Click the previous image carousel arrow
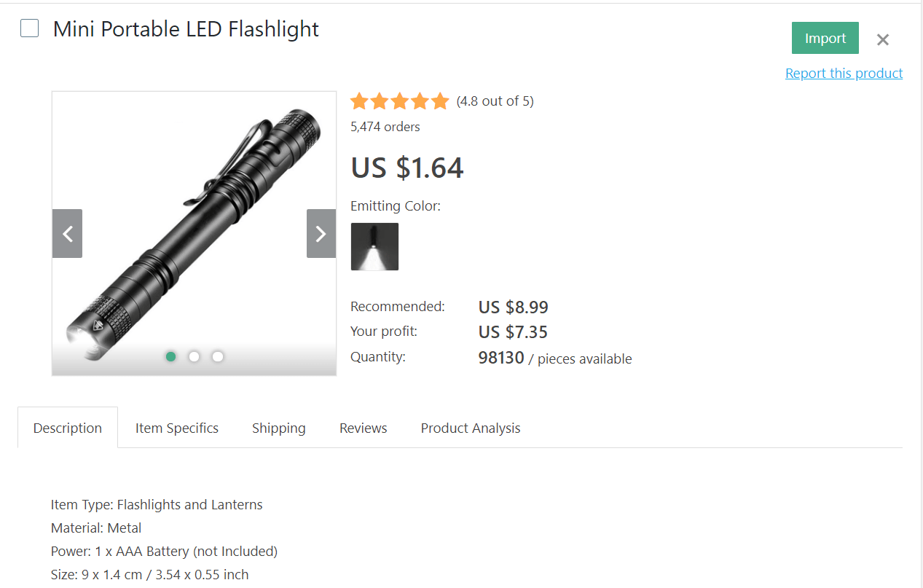 [x=67, y=233]
